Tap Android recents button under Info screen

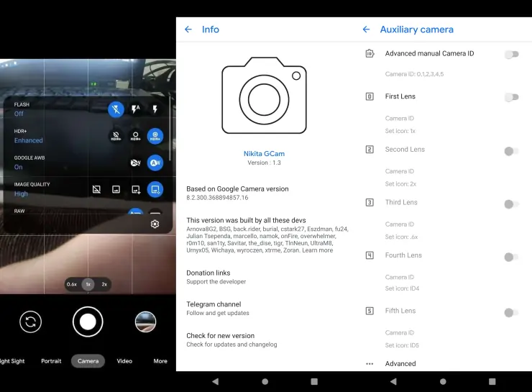tap(314, 381)
